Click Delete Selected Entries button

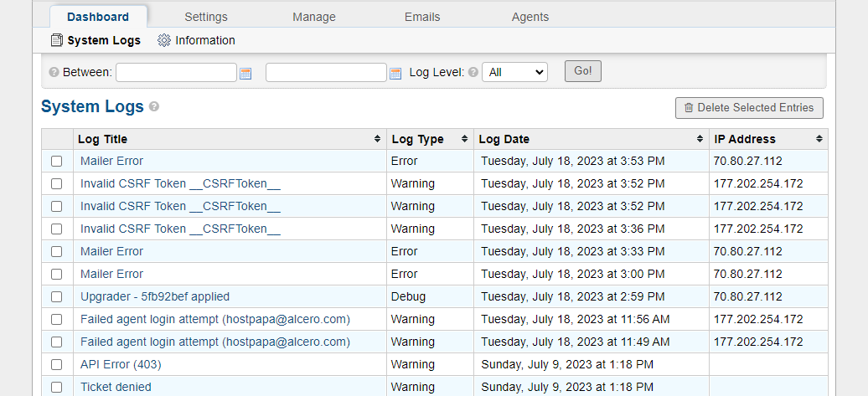pos(749,108)
